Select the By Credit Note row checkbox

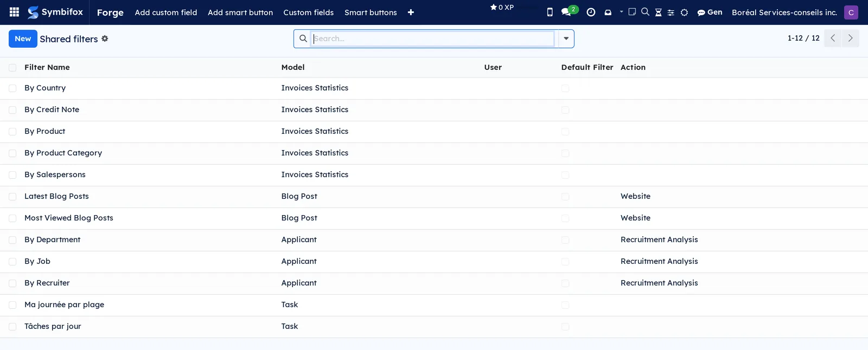click(12, 110)
